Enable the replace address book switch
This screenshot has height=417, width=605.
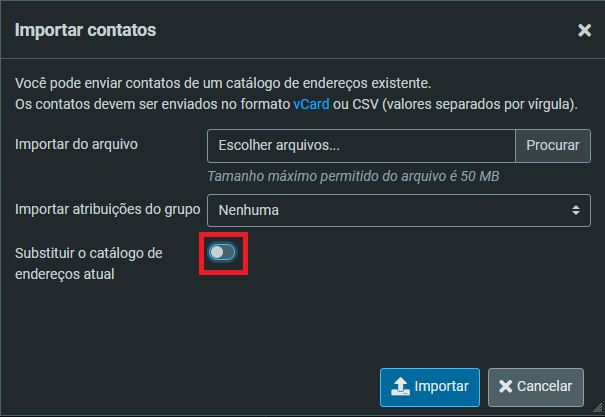(222, 252)
